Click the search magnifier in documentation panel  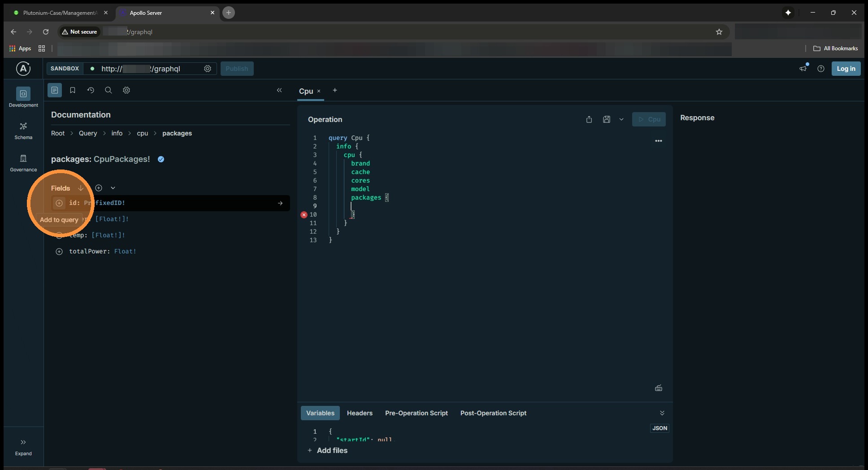pyautogui.click(x=108, y=90)
